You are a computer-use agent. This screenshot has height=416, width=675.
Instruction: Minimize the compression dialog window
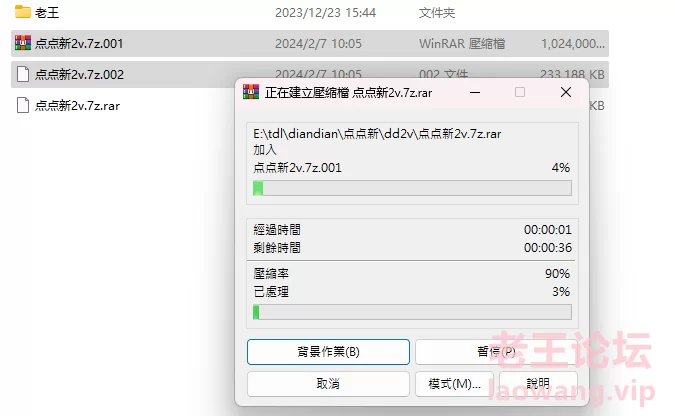pyautogui.click(x=475, y=92)
